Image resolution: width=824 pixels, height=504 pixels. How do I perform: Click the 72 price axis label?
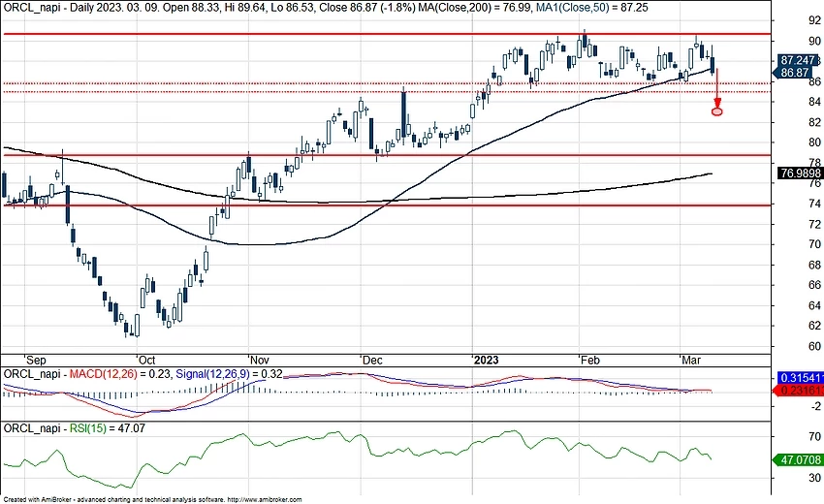814,225
